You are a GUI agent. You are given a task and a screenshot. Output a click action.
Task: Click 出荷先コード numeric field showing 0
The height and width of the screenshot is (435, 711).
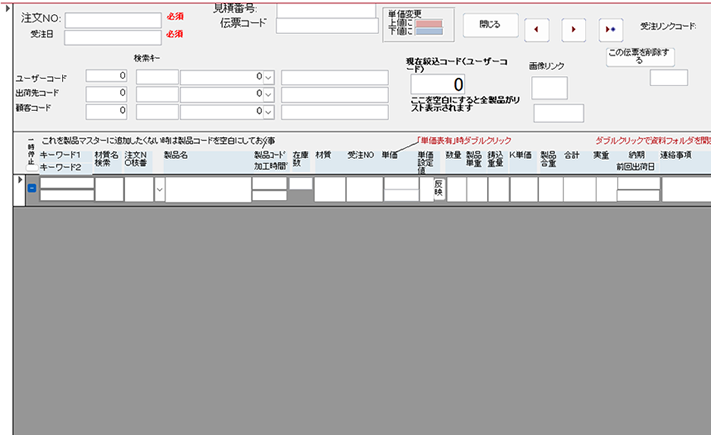[x=107, y=94]
